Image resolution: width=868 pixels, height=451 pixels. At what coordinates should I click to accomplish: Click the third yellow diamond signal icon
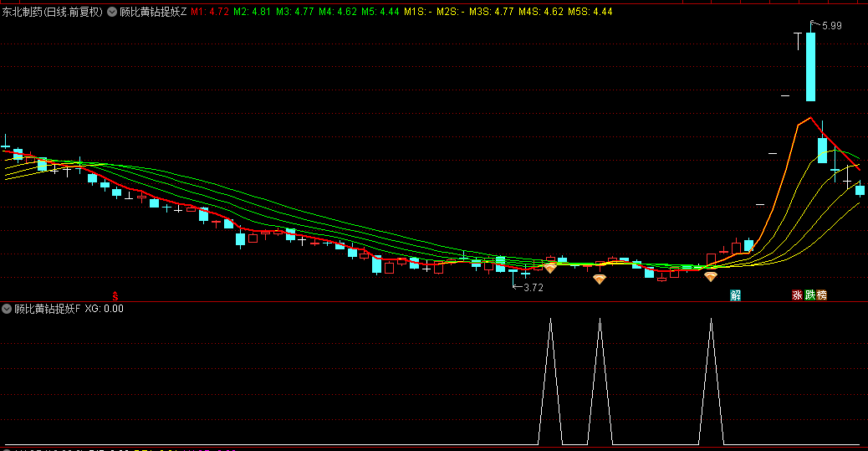711,276
